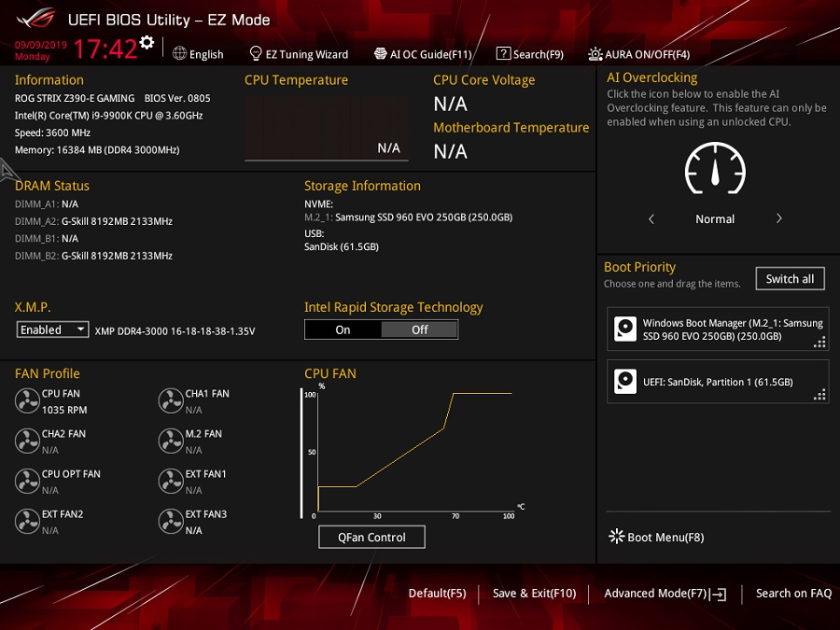Click the SanDisk (61.5GB) USB entry
The image size is (840, 630).
click(x=342, y=247)
